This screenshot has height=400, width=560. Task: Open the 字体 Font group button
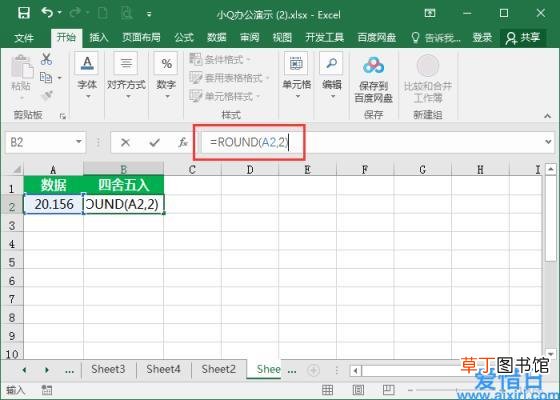[87, 76]
